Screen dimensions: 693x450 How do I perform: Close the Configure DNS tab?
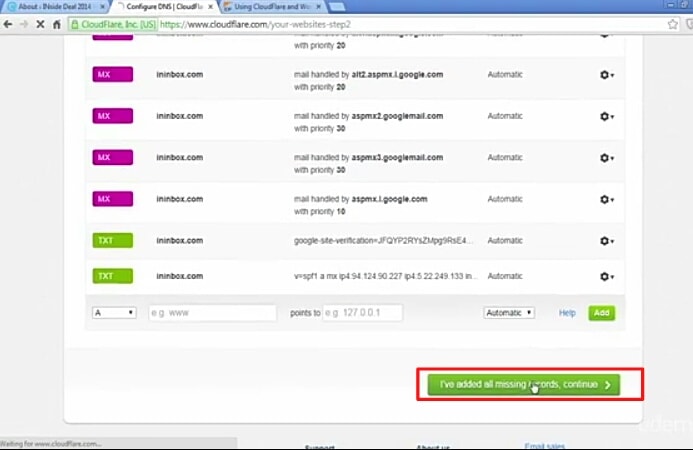point(210,7)
